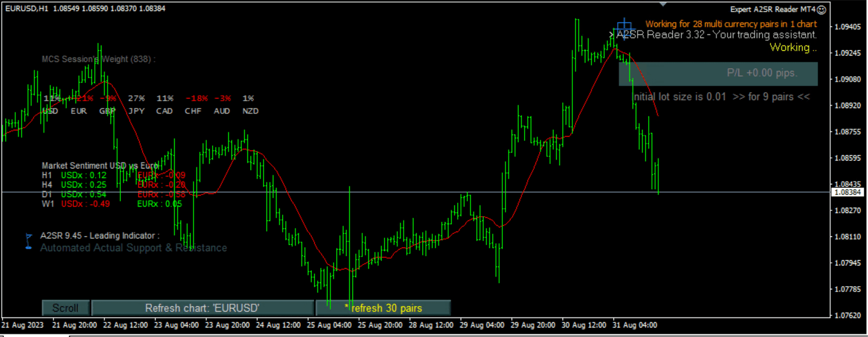Click the 'Refresh chart: EURUSD' button
Image resolution: width=868 pixels, height=337 pixels.
tap(202, 308)
